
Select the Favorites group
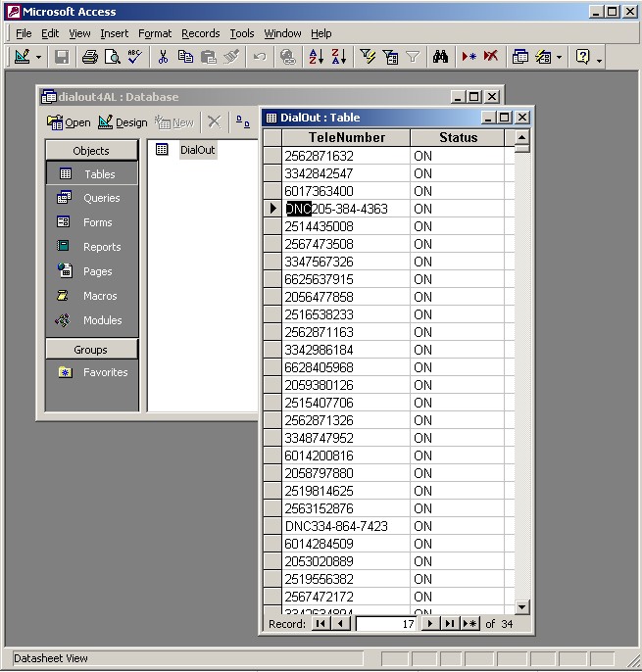[x=93, y=372]
